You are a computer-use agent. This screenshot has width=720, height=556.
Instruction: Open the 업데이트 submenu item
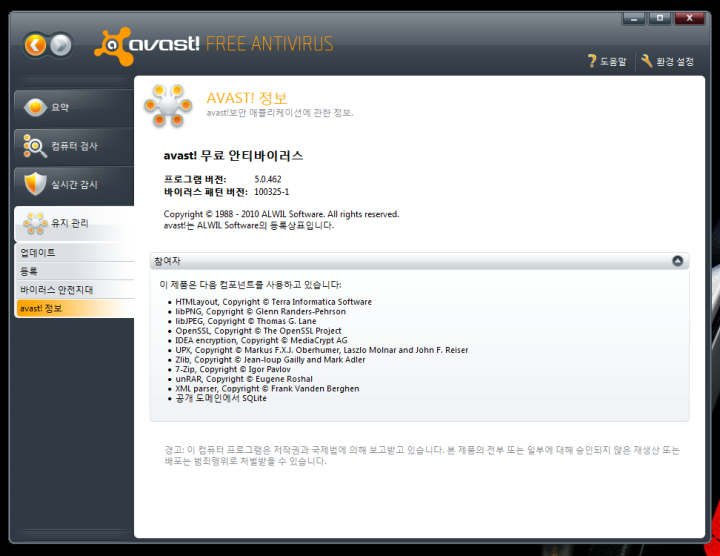tap(75, 253)
